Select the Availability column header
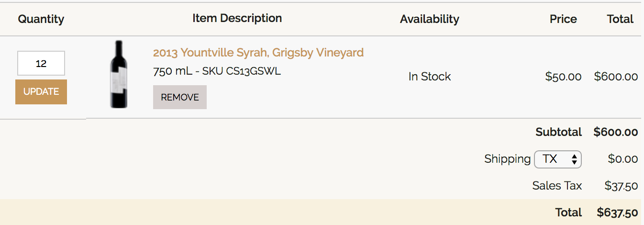The height and width of the screenshot is (225, 644). point(429,19)
